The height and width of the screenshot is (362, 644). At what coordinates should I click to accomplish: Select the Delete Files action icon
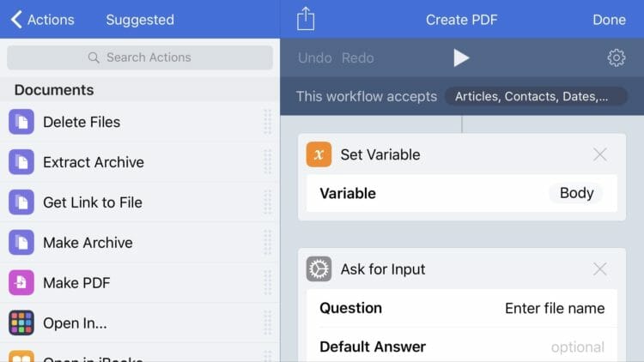21,122
